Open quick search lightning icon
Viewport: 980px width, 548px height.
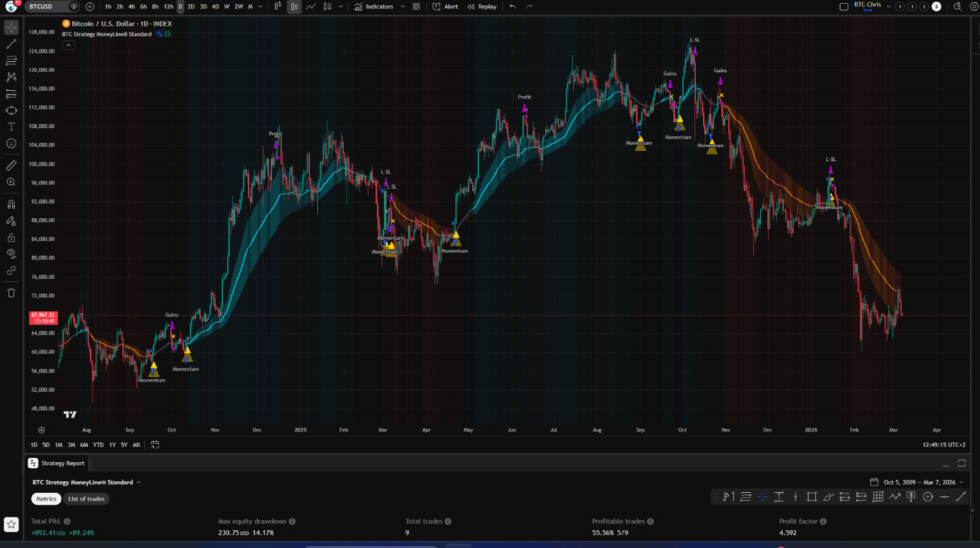tap(958, 7)
